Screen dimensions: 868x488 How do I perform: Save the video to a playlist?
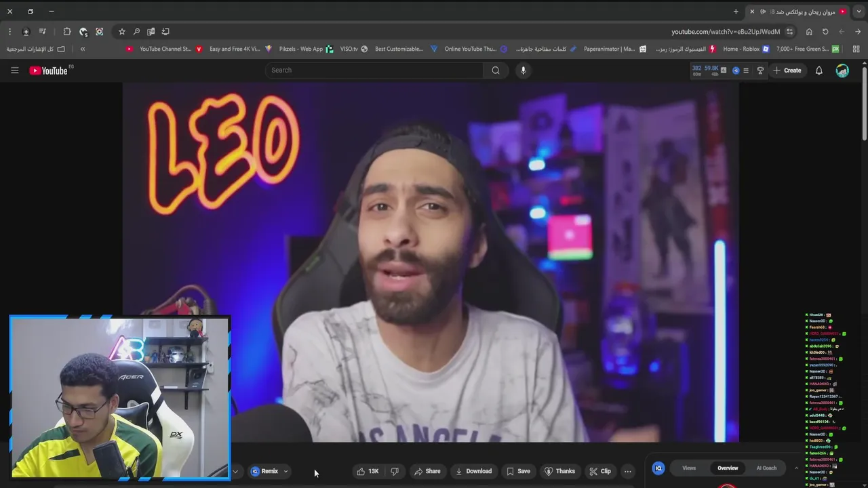click(518, 471)
